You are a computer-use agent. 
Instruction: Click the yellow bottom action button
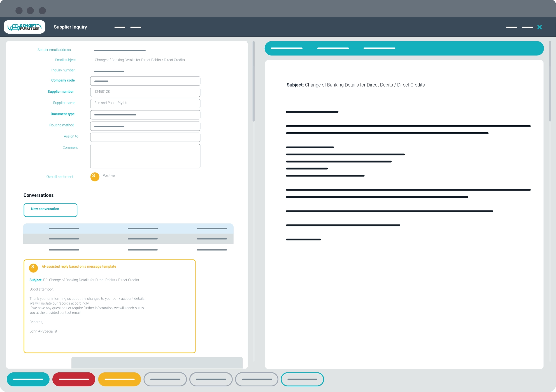point(120,379)
